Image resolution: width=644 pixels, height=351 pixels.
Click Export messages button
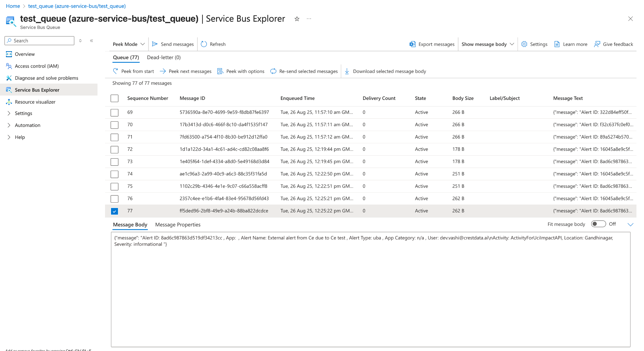(432, 44)
